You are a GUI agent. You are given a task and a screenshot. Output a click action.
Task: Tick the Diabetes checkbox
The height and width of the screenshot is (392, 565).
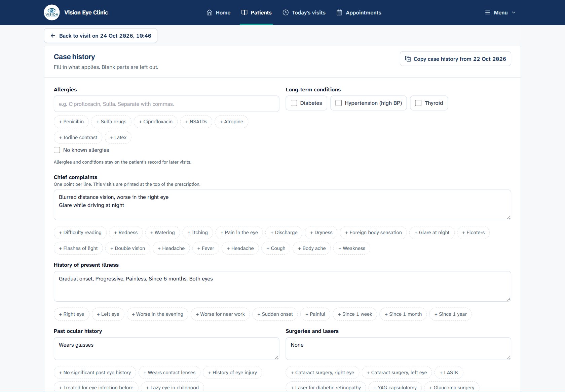294,103
